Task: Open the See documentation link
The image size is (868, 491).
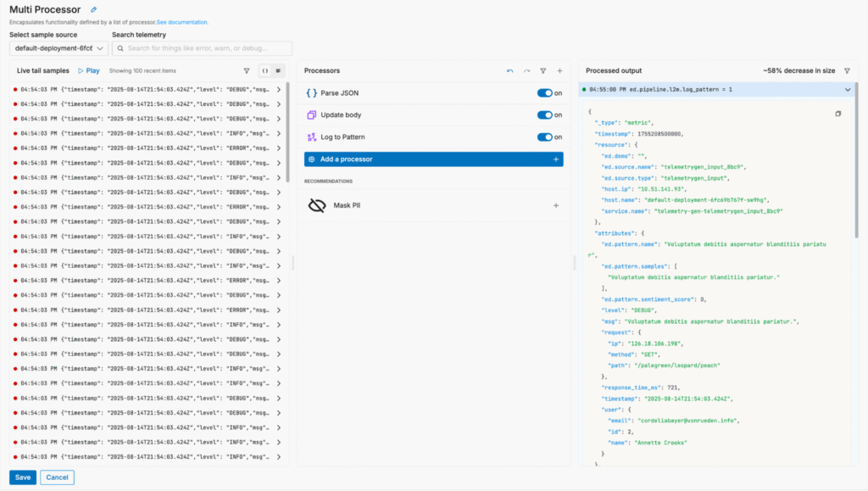Action: click(x=182, y=22)
